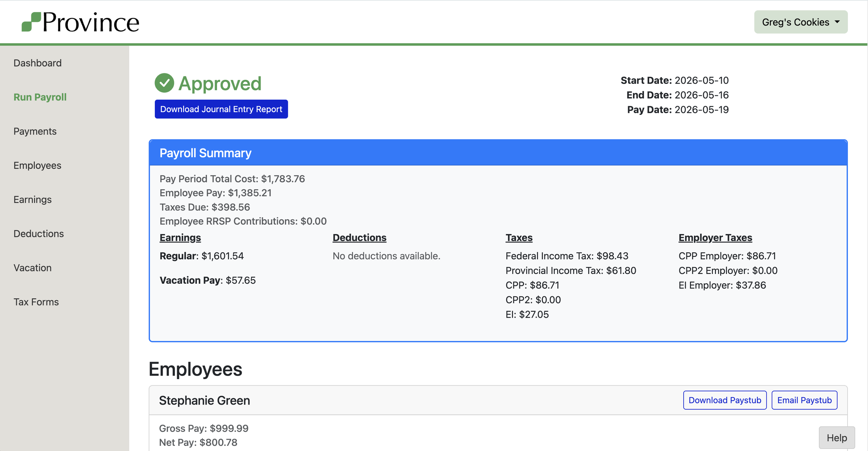Click the green Approved checkmark icon
The width and height of the screenshot is (868, 451).
point(164,83)
